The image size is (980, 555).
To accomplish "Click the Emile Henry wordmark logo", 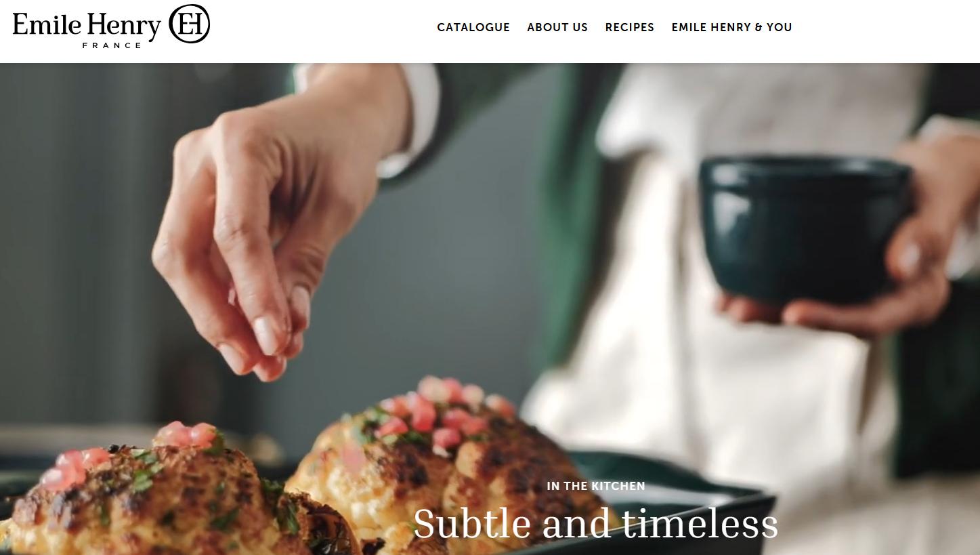I will 87,25.
